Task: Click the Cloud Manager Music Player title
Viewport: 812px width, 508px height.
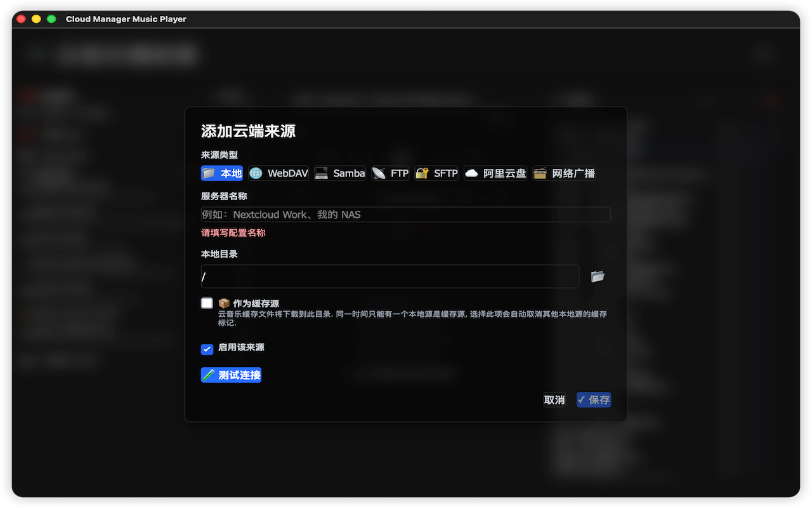Action: (126, 19)
